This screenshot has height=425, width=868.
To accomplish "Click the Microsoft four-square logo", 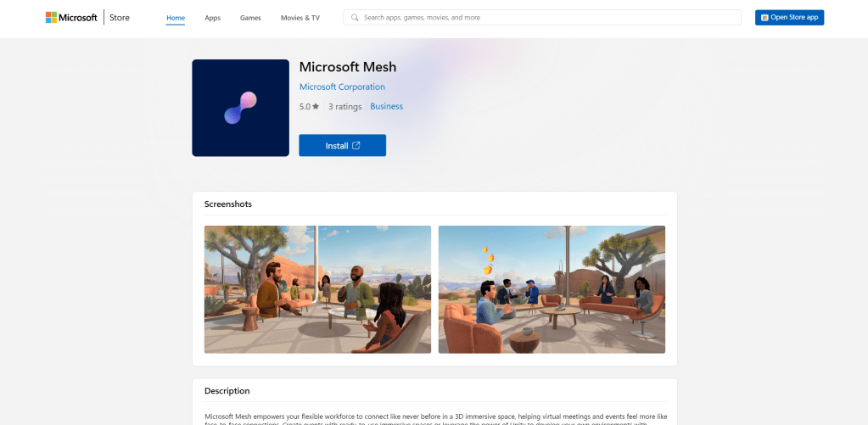I will [x=51, y=17].
